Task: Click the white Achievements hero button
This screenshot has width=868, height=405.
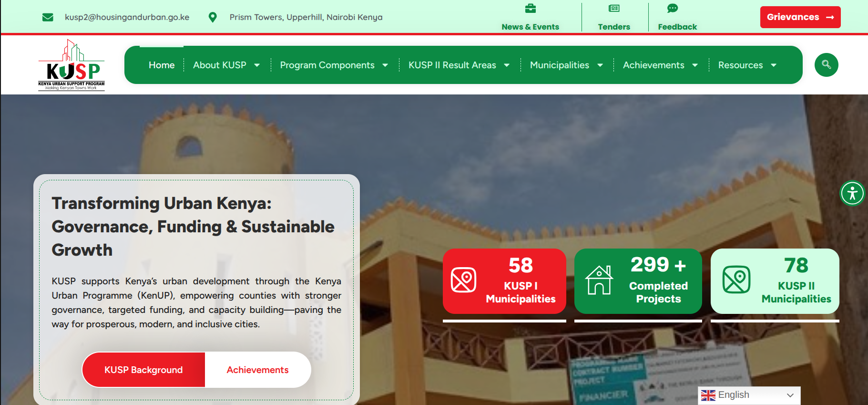Action: coord(257,370)
